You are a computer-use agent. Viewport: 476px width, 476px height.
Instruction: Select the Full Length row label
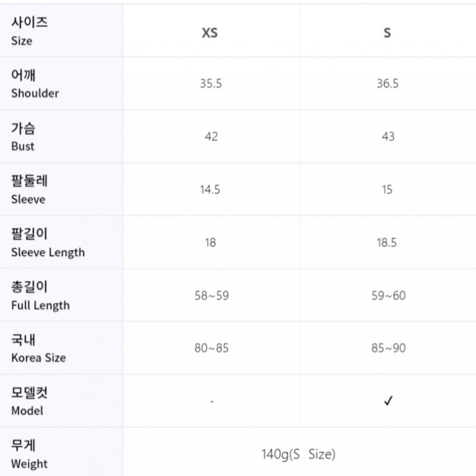[40, 296]
